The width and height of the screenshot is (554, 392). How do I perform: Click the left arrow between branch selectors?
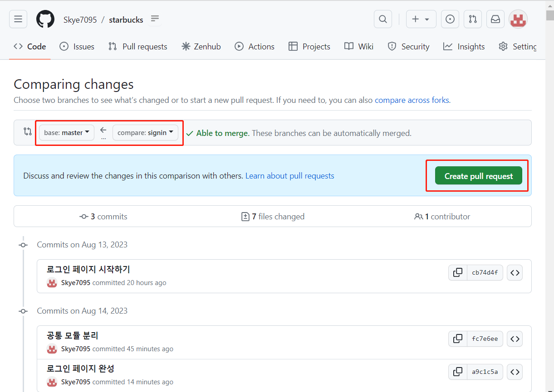coord(103,130)
